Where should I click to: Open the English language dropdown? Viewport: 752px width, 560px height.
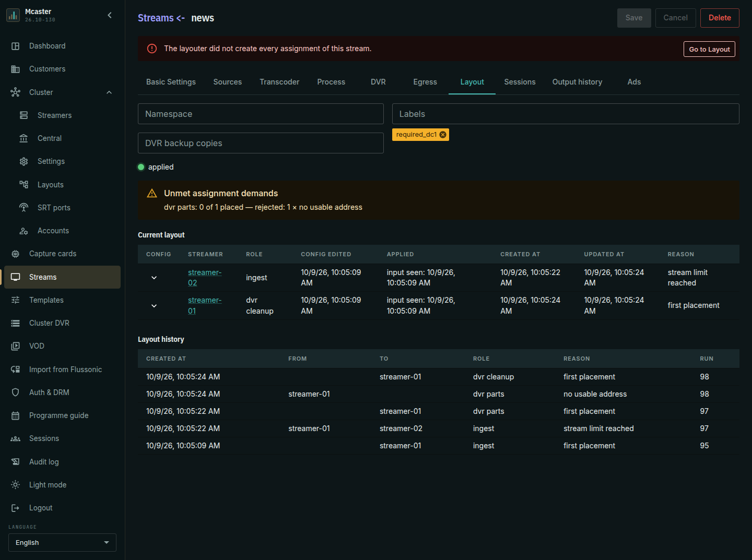pyautogui.click(x=62, y=543)
